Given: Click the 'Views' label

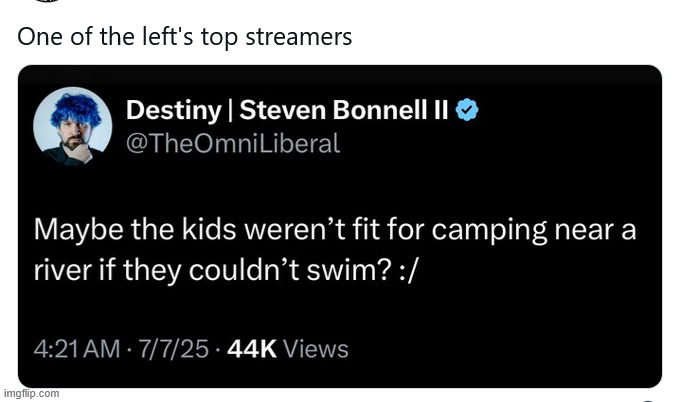Looking at the screenshot, I should [x=317, y=349].
